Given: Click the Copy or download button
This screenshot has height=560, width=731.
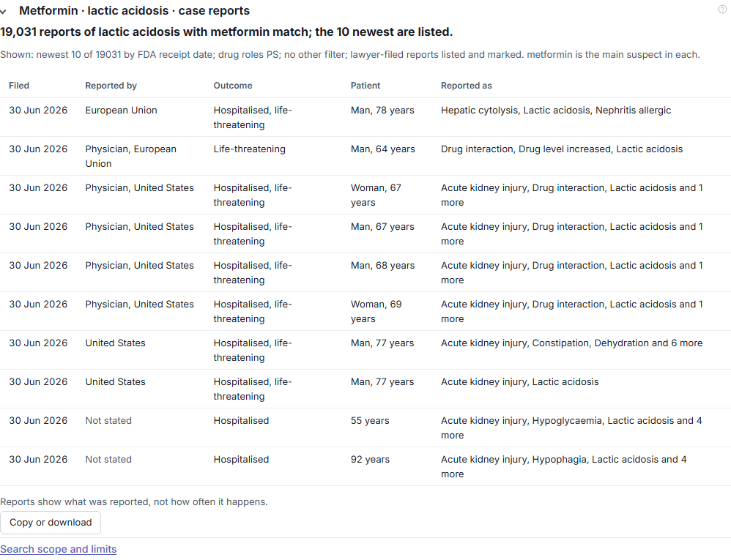Looking at the screenshot, I should tap(51, 523).
